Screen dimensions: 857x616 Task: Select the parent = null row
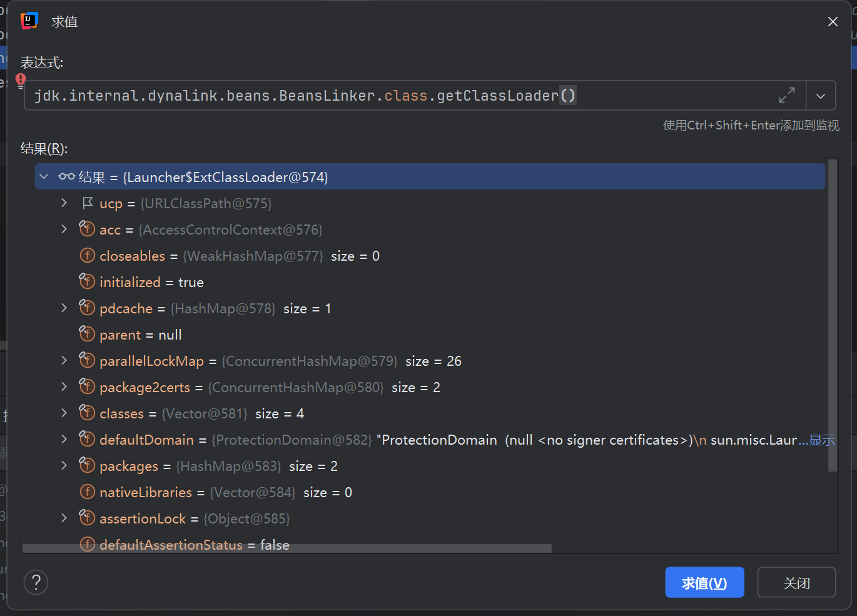pyautogui.click(x=140, y=335)
